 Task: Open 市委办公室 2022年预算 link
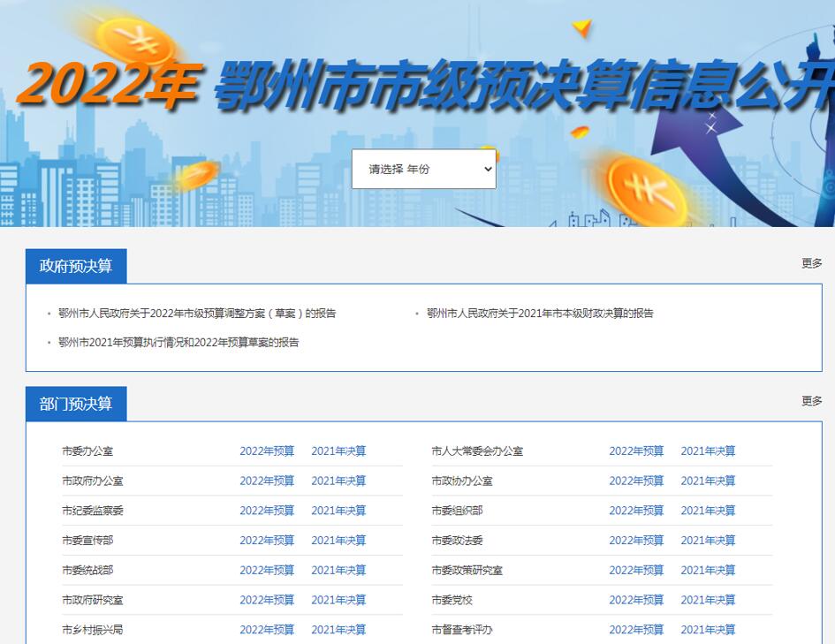point(267,451)
